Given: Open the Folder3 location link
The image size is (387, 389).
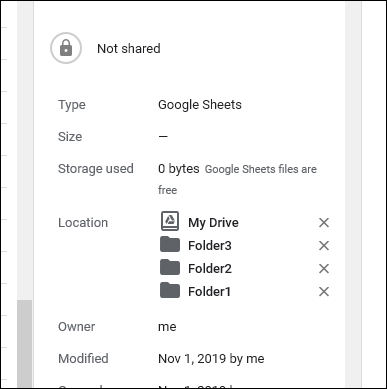Looking at the screenshot, I should click(210, 246).
